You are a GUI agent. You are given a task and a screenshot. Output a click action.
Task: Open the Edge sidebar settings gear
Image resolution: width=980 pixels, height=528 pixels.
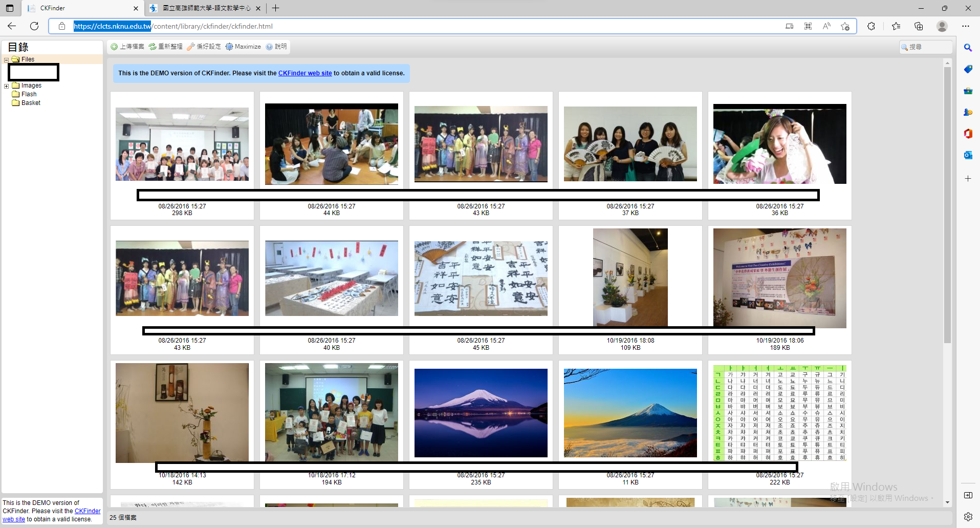click(x=968, y=517)
